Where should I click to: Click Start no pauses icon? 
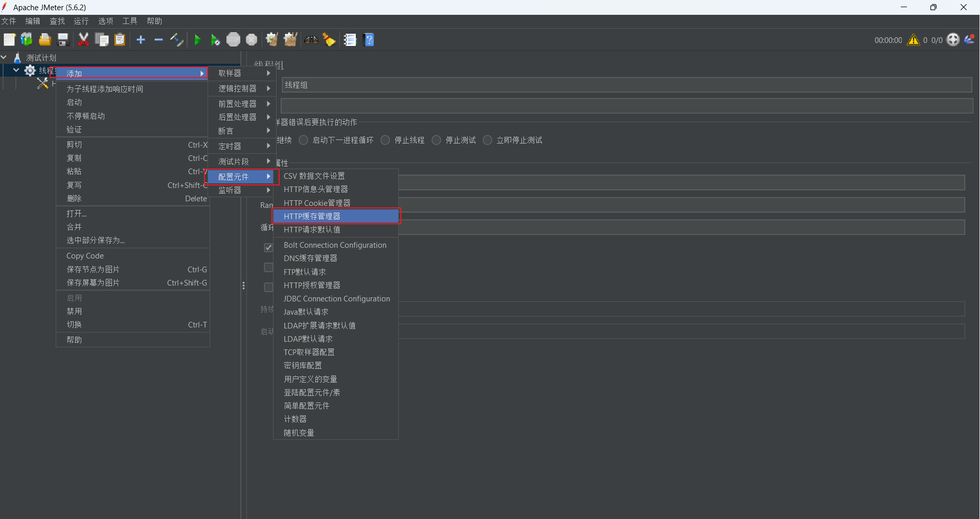coord(215,39)
